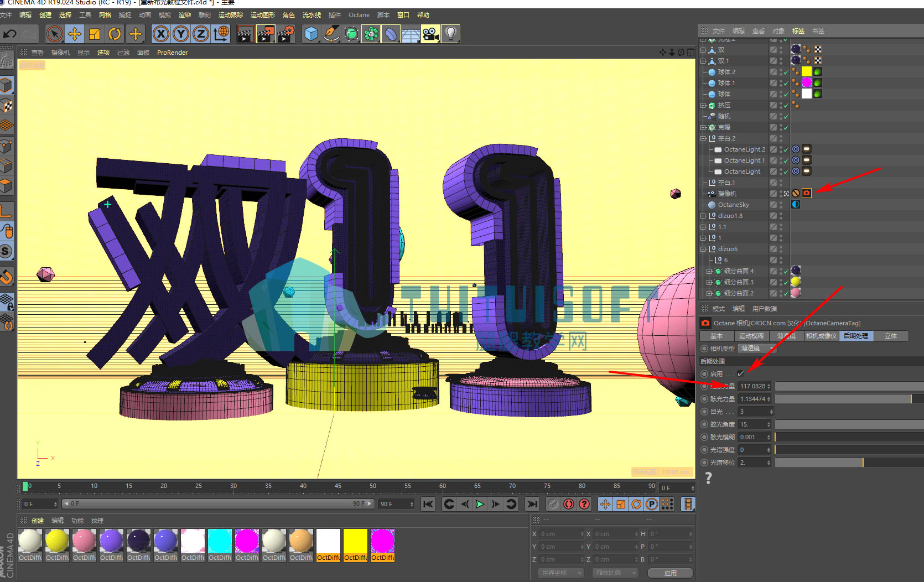Toggle Y axis lock
This screenshot has height=582, width=924.
181,34
